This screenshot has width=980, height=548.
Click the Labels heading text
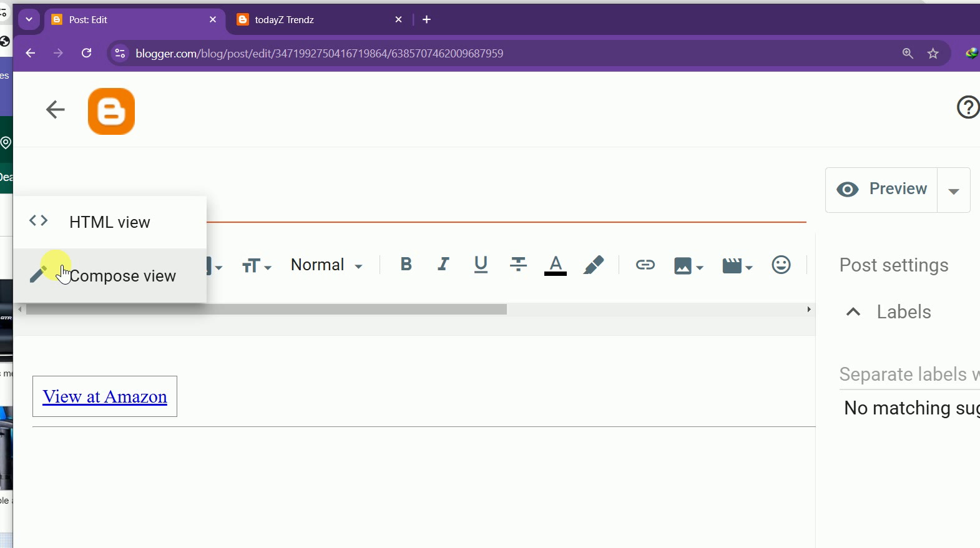tap(904, 312)
